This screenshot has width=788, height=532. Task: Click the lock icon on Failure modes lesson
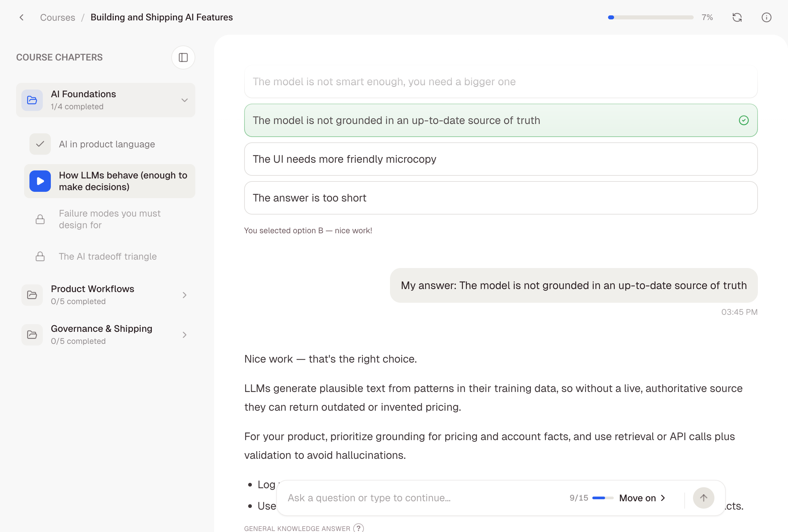click(x=40, y=219)
